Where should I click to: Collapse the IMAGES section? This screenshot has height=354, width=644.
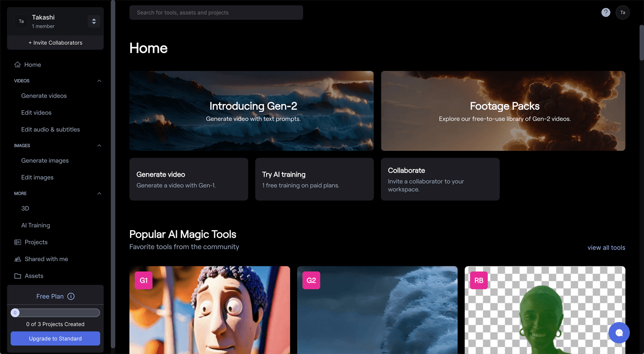(x=99, y=146)
